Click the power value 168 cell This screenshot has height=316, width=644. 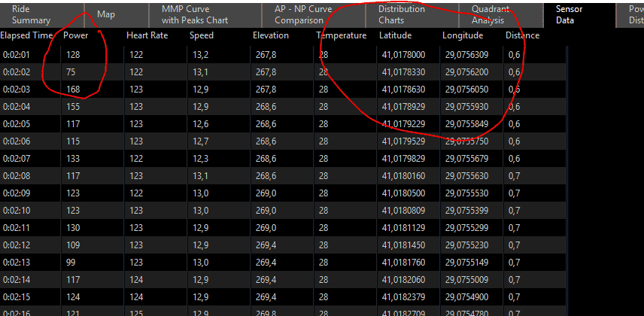pyautogui.click(x=73, y=89)
